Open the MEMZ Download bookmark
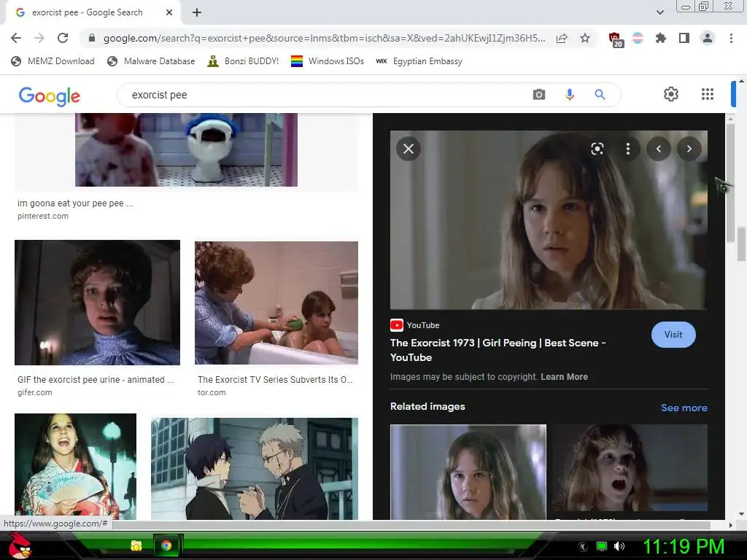747x560 pixels. [53, 61]
